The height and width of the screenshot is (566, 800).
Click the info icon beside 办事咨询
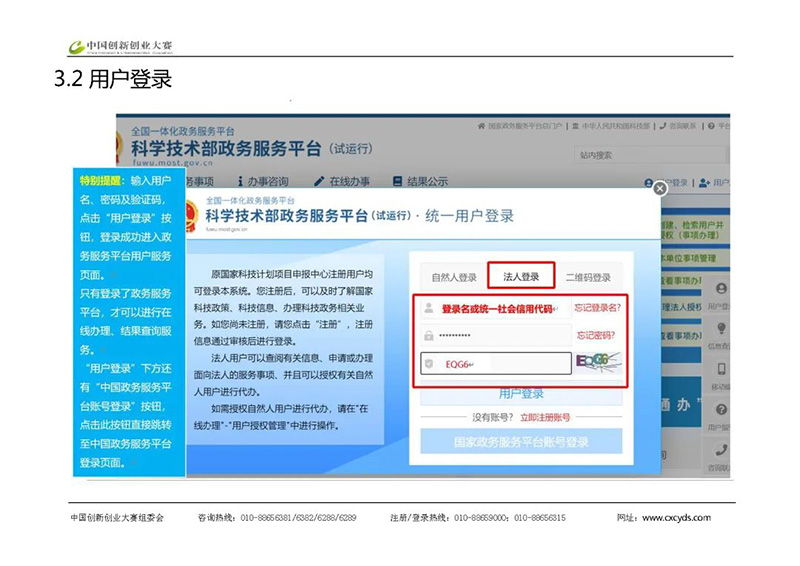240,181
